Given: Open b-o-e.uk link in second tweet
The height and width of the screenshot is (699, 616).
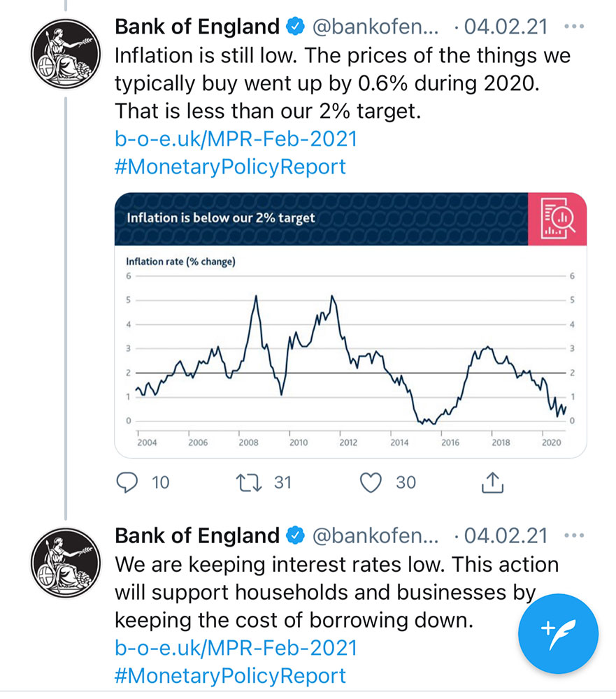Looking at the screenshot, I should click(x=236, y=648).
